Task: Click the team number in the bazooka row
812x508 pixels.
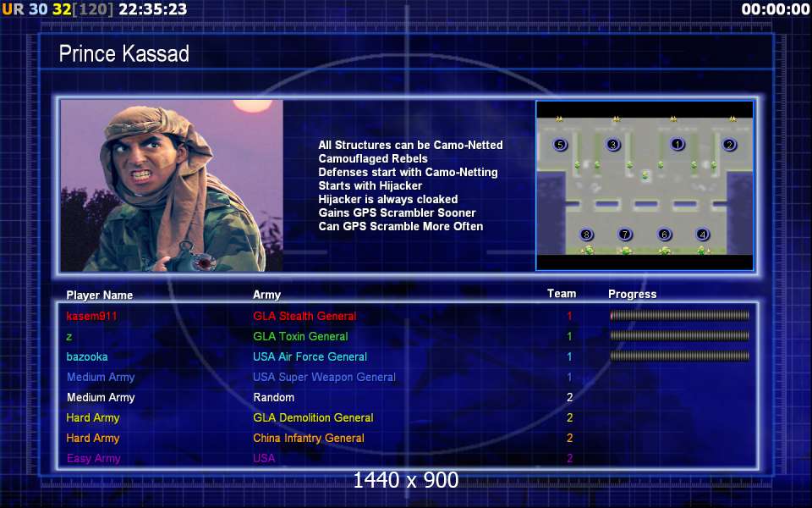Action: click(569, 356)
